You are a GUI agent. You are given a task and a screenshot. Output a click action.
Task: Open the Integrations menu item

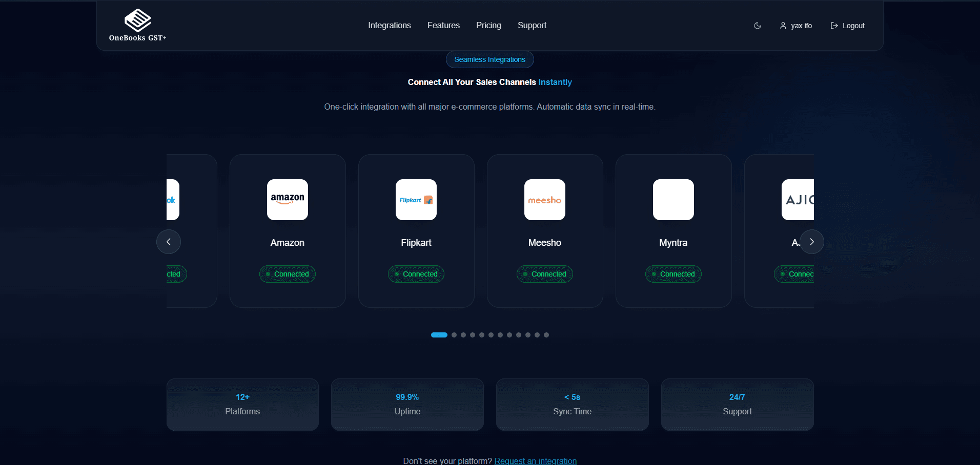[x=389, y=26]
